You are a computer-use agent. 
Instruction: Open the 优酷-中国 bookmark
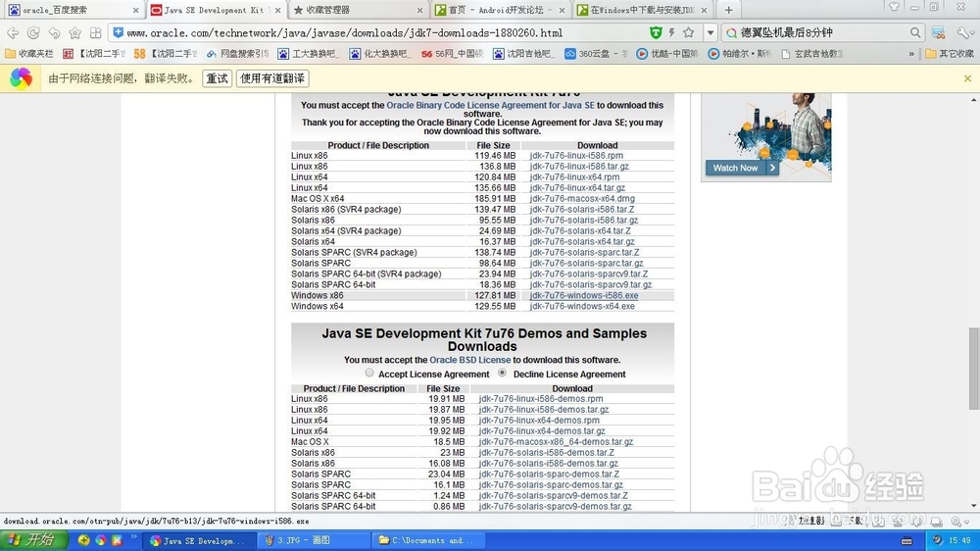[666, 54]
